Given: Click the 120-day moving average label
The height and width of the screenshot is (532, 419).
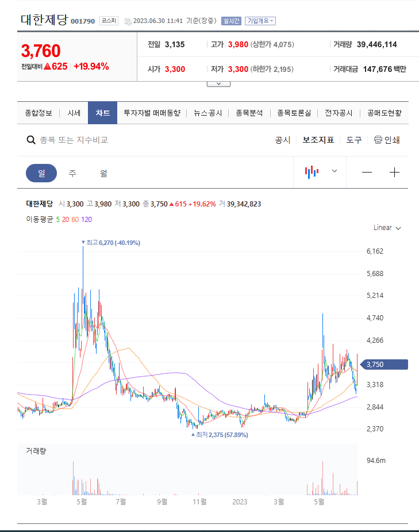Looking at the screenshot, I should 86,220.
